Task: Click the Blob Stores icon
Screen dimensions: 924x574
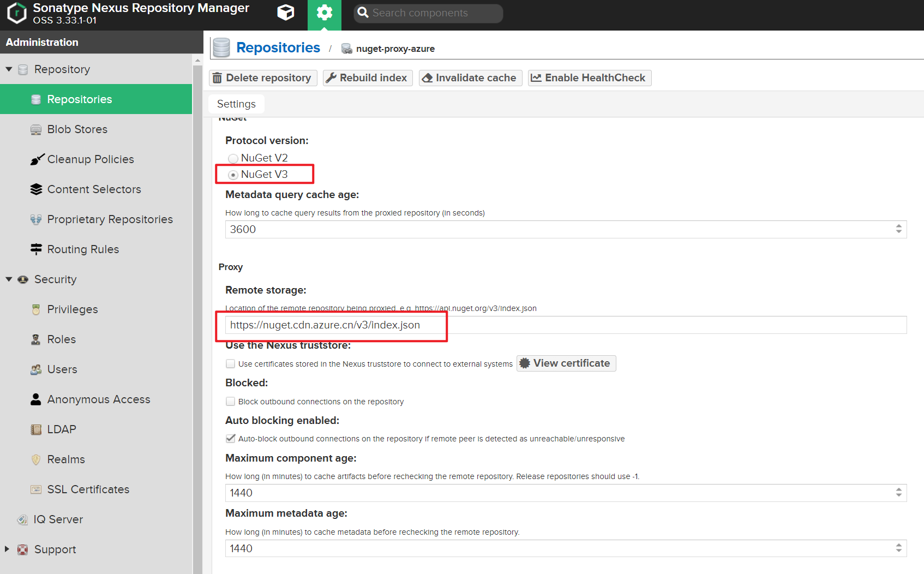Action: (36, 129)
